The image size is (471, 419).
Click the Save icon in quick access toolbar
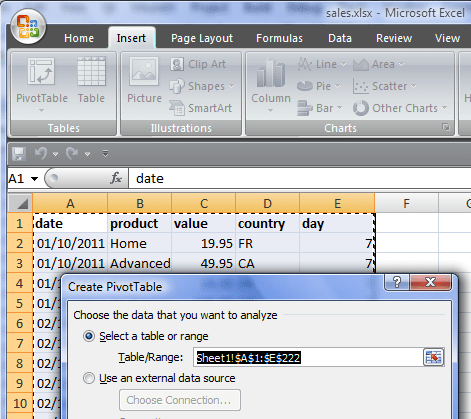click(19, 154)
